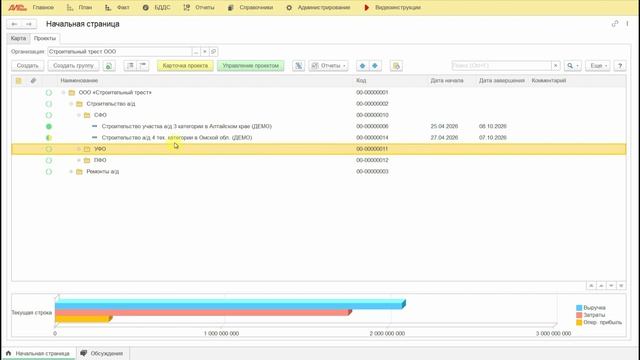Image resolution: width=640 pixels, height=360 pixels.
Task: Switch to the Проекты tab
Action: (x=45, y=38)
